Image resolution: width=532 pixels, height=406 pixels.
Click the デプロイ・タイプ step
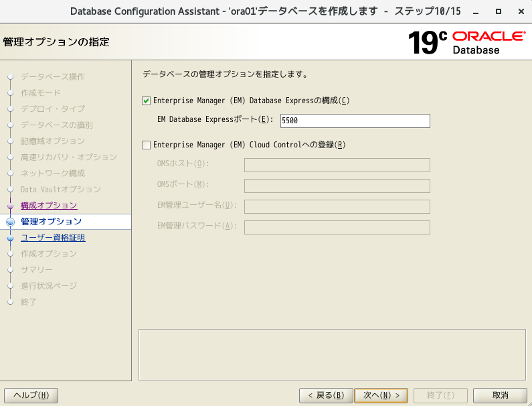click(53, 109)
